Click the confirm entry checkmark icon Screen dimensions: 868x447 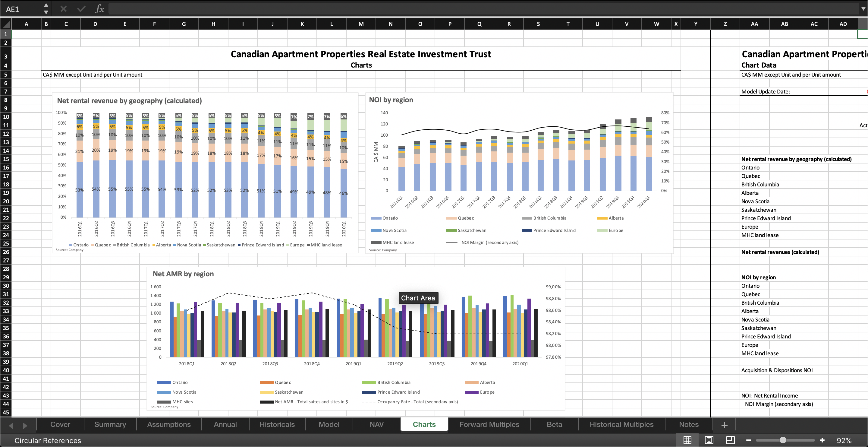pyautogui.click(x=81, y=9)
